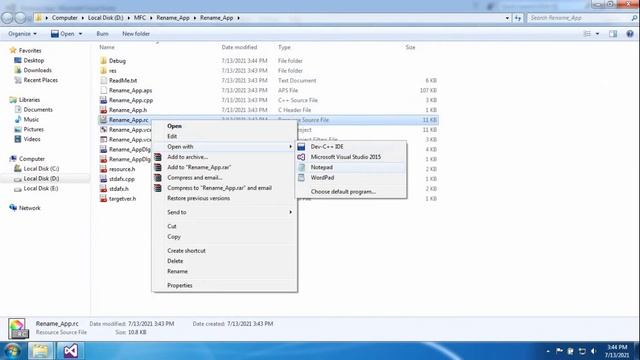
Task: Open with Dev-C++ IDE icon entry
Action: pos(301,147)
